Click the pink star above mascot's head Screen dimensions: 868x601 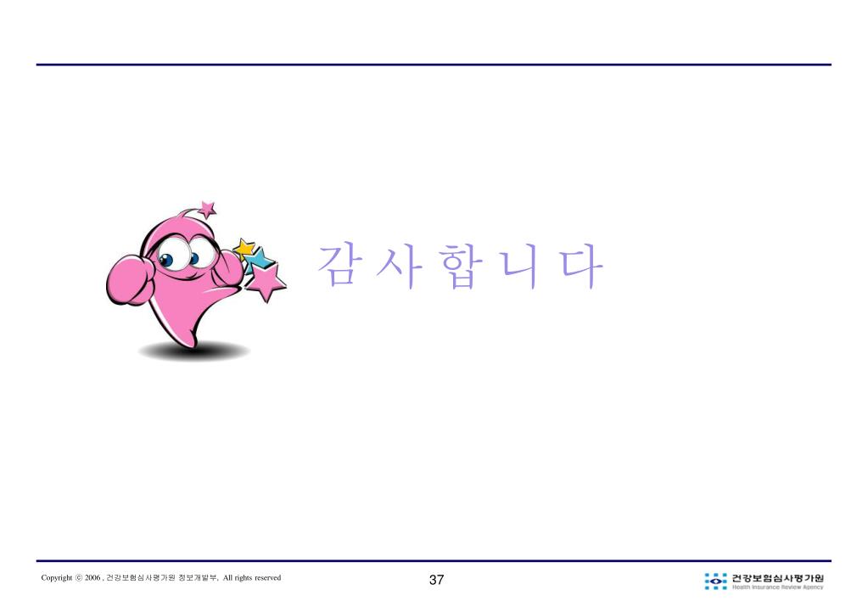[207, 209]
